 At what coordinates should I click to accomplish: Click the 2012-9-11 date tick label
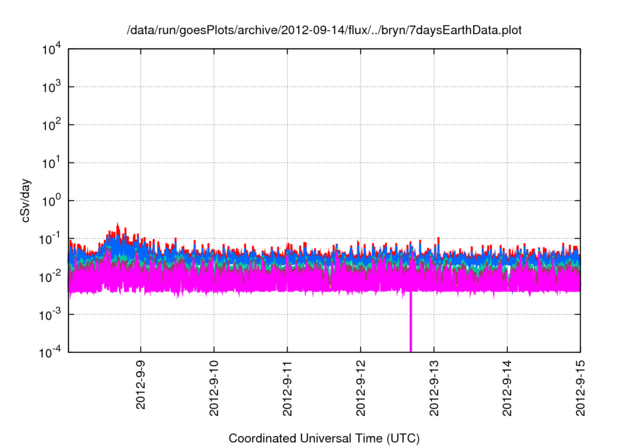pyautogui.click(x=288, y=386)
